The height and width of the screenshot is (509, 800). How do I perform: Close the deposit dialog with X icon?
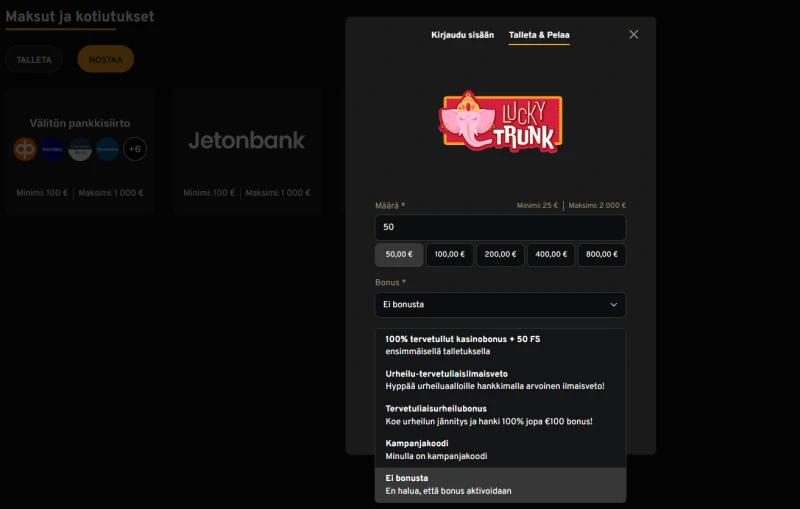click(x=633, y=34)
